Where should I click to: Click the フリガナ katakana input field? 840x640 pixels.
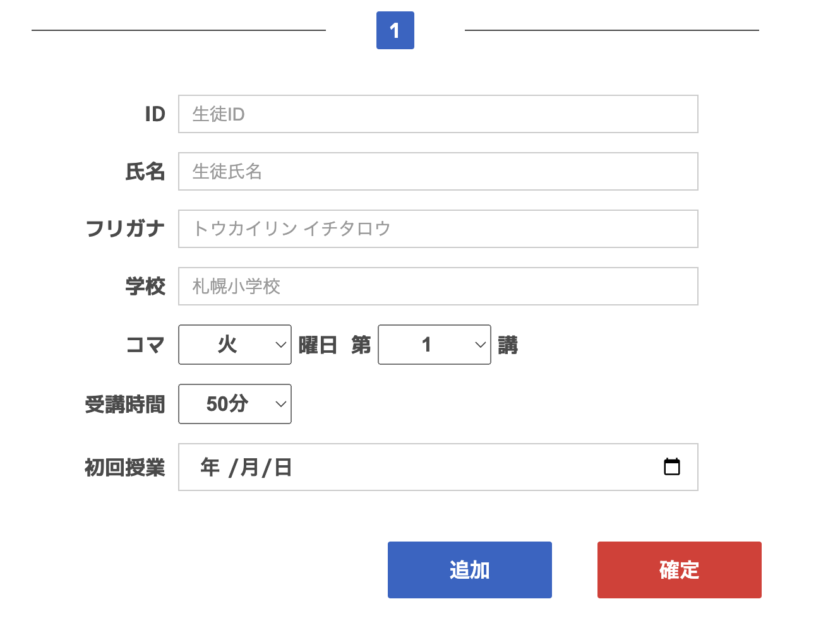[438, 228]
